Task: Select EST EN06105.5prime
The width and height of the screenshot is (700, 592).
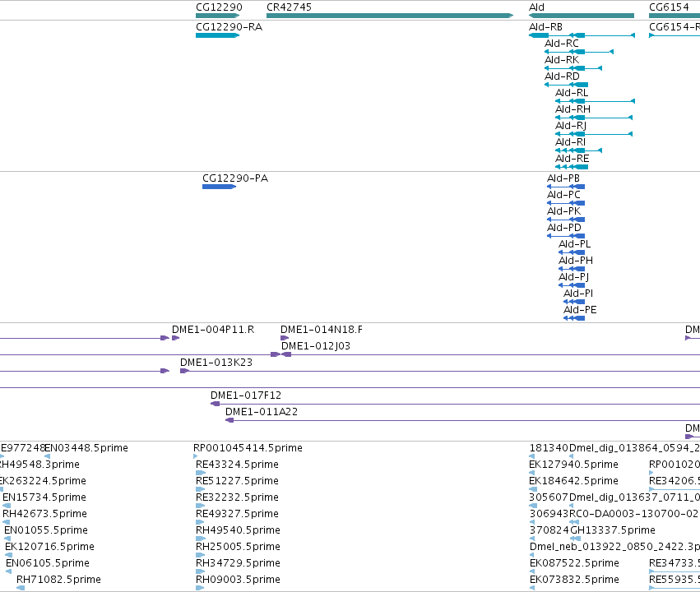Action: pos(8,571)
